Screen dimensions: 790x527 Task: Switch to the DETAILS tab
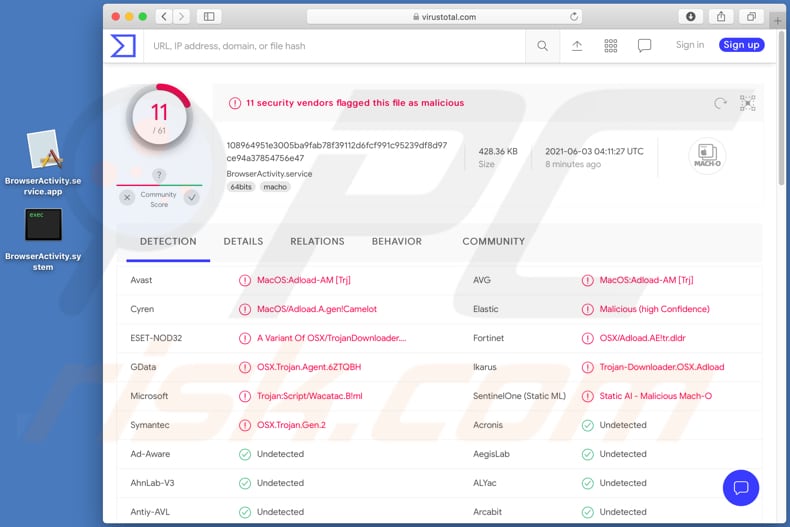(243, 241)
